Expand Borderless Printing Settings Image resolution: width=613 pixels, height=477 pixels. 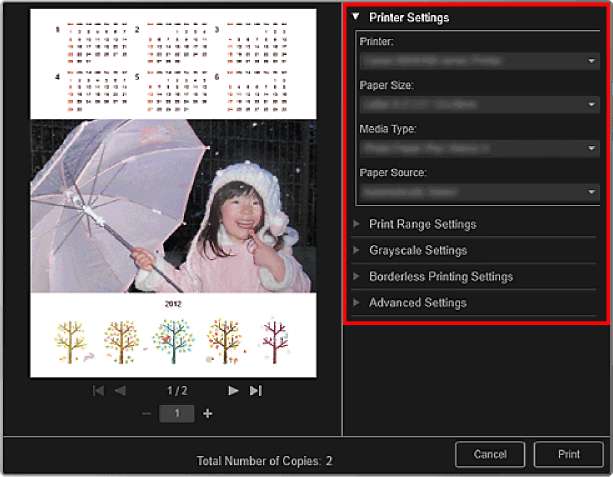440,276
